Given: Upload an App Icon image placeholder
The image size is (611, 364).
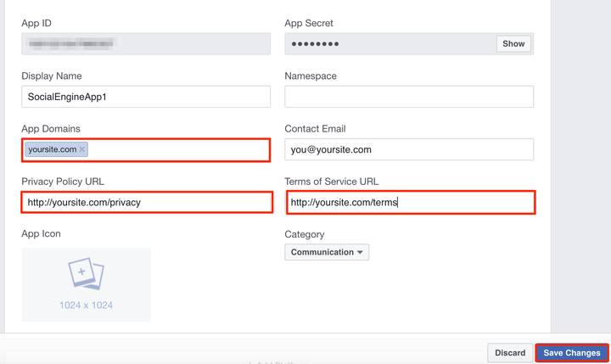Looking at the screenshot, I should 86,284.
